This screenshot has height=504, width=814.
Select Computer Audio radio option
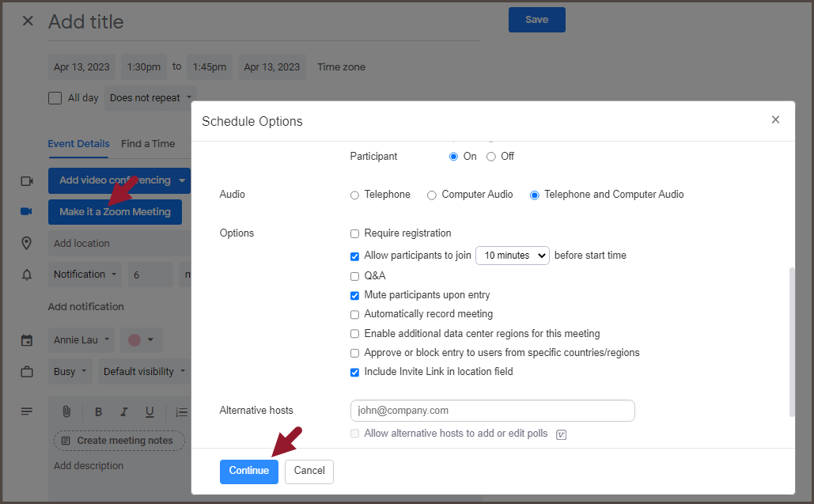pos(432,195)
